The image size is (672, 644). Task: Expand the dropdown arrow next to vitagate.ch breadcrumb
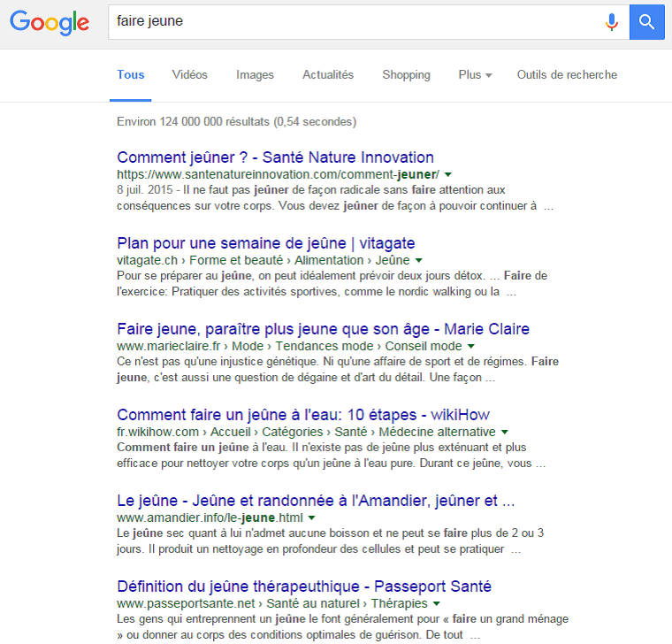(x=419, y=261)
